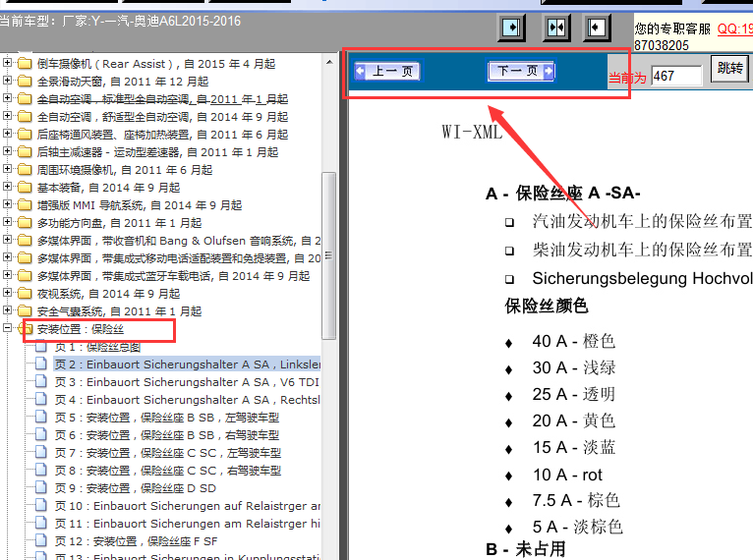Click the 10 A - rot fuse entry

[x=566, y=475]
